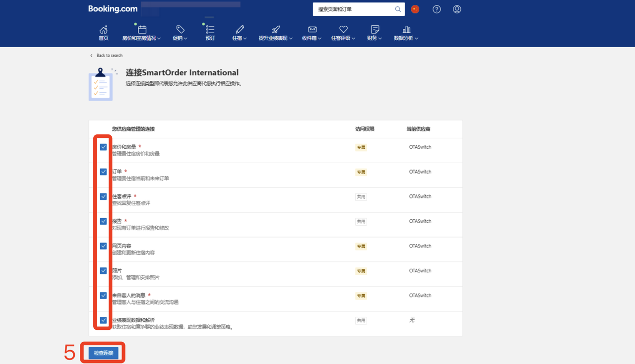Click the Back to search link
Viewport: 635px width, 364px height.
click(109, 56)
